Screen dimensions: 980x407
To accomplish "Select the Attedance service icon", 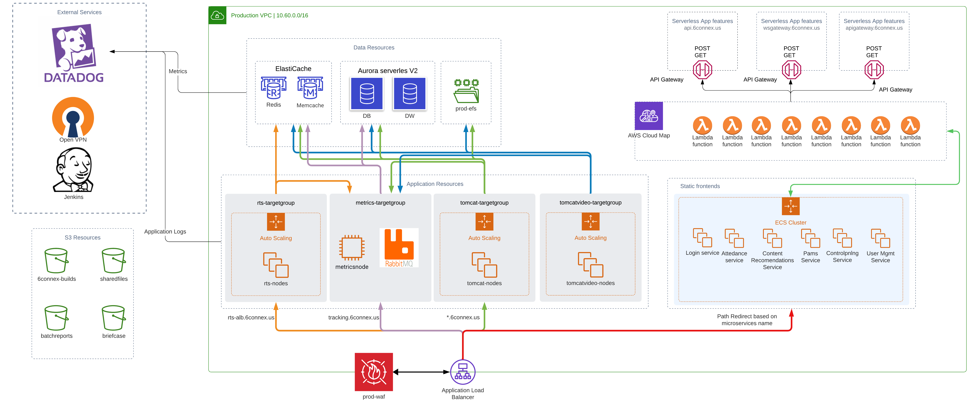I will click(x=734, y=238).
